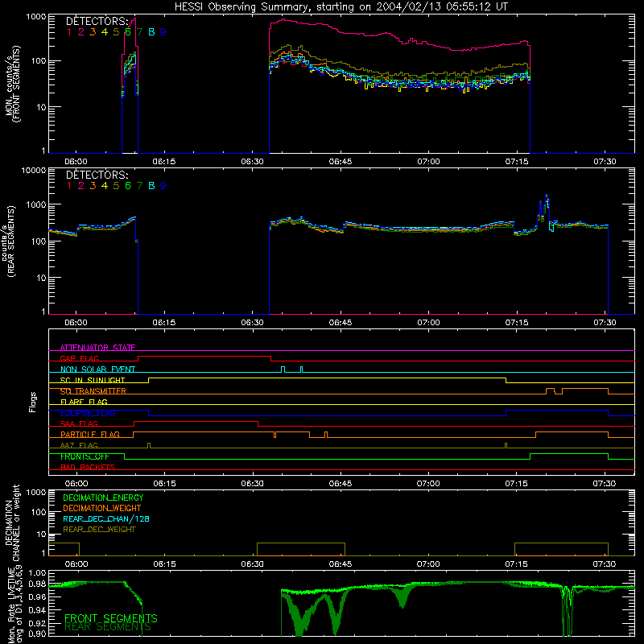The image size is (644, 644).
Task: Click 'REAR SEGMENTS' legend in livetime plot
Action: (108, 627)
